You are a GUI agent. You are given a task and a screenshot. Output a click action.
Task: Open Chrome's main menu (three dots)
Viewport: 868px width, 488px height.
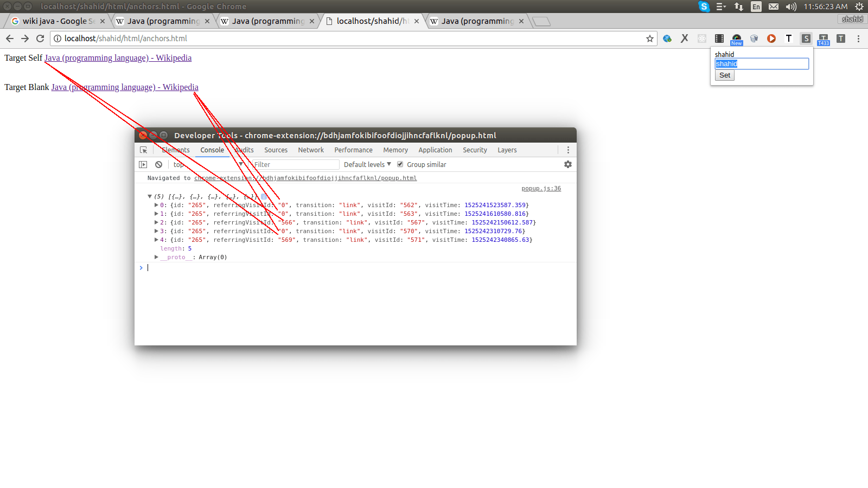point(858,38)
